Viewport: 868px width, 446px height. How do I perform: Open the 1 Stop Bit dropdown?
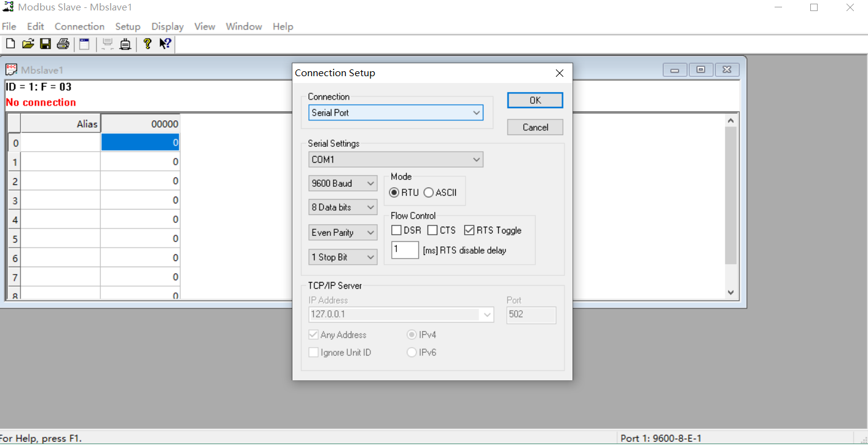point(343,257)
